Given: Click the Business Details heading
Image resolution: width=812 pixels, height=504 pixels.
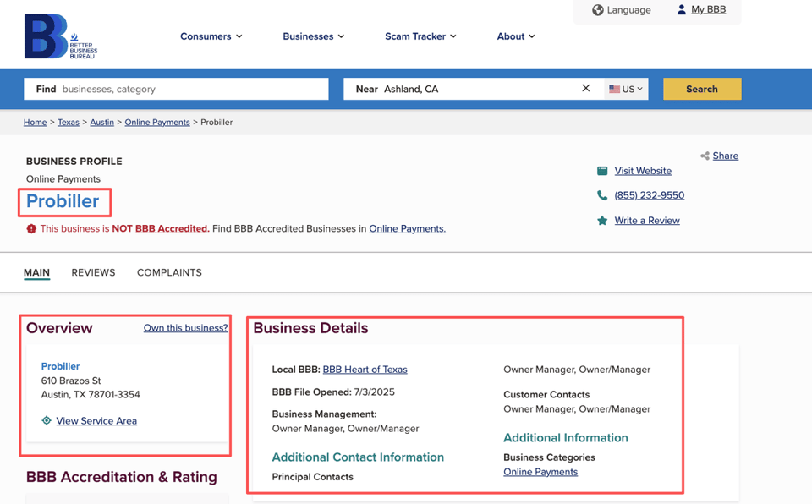Looking at the screenshot, I should click(310, 328).
